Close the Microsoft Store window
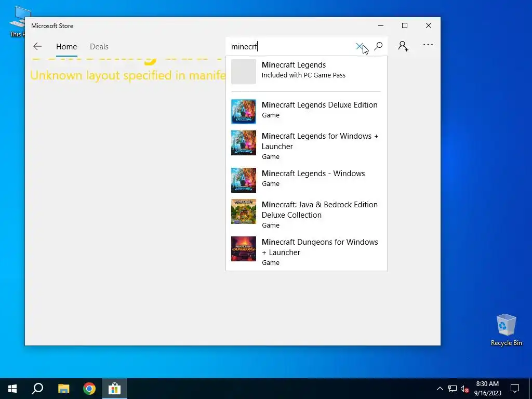Screen dimensions: 532x399 pyautogui.click(x=429, y=26)
